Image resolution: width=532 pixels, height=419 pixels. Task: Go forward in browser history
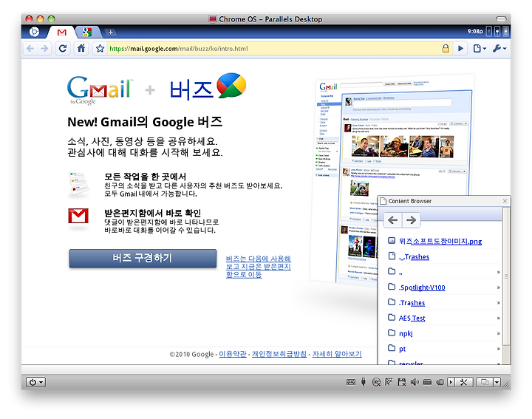(x=44, y=49)
